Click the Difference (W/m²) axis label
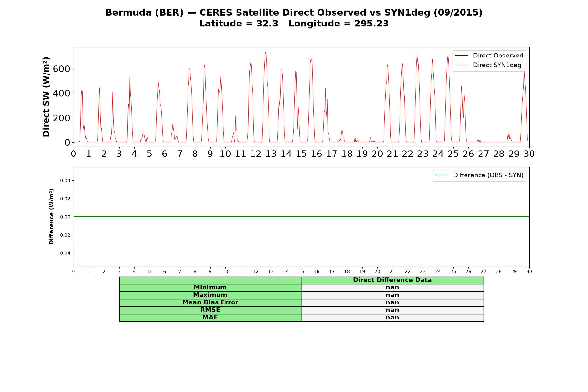Screen dimensions: 588x392 51,217
